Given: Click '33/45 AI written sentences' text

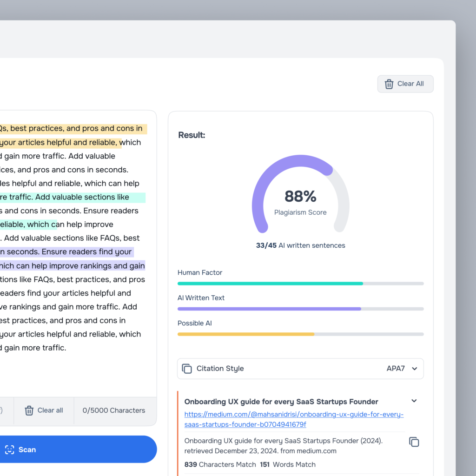Looking at the screenshot, I should [301, 245].
